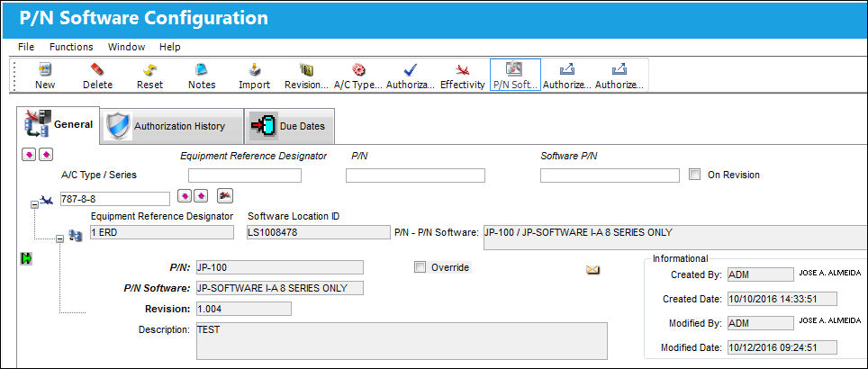Click the 787-8-8 A/C type field
The image size is (868, 369).
(x=115, y=199)
